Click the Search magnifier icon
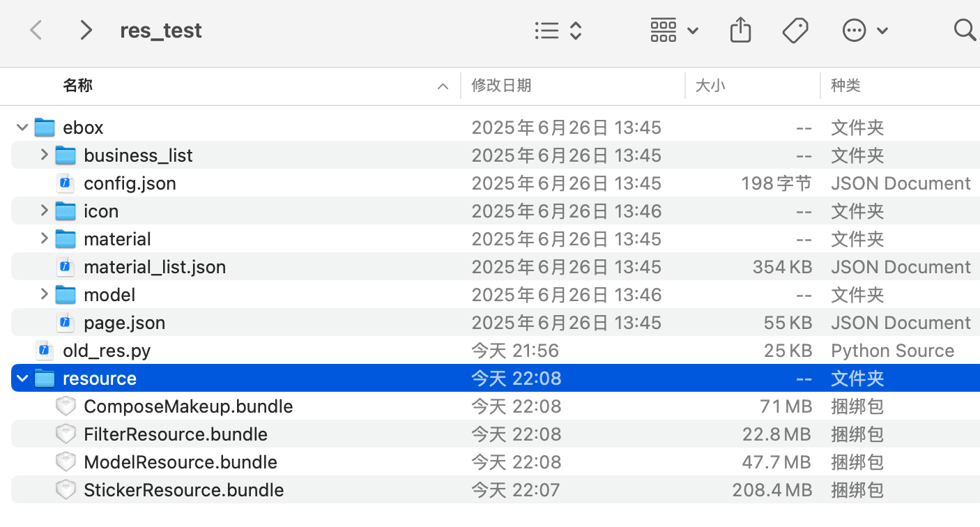This screenshot has width=980, height=527. click(964, 30)
